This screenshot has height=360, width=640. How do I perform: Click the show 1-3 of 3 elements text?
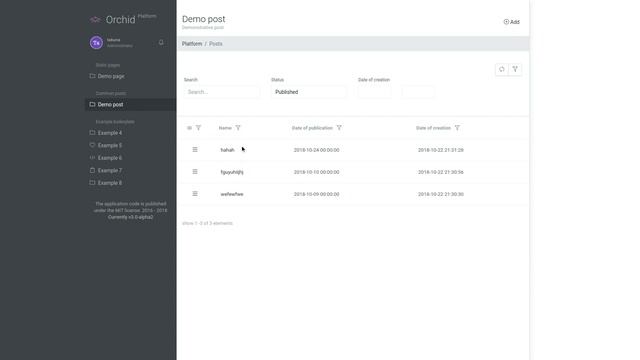click(x=207, y=223)
